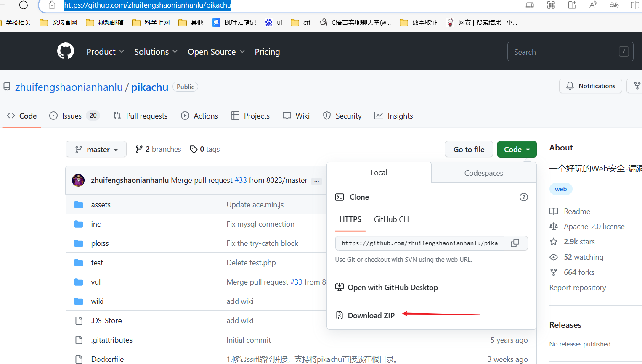Open the Product dropdown menu
The image size is (642, 364).
pos(105,52)
